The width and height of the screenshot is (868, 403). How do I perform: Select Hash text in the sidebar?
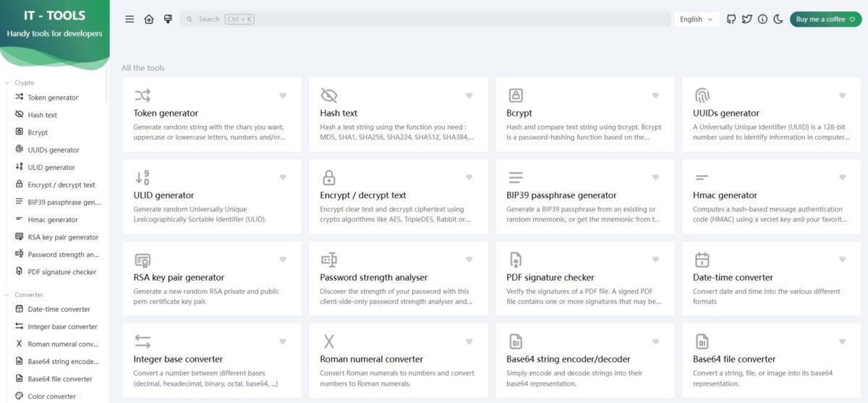(x=42, y=115)
